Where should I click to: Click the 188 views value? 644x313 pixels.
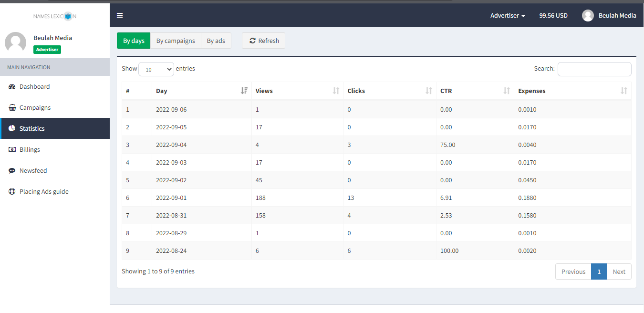(260, 198)
